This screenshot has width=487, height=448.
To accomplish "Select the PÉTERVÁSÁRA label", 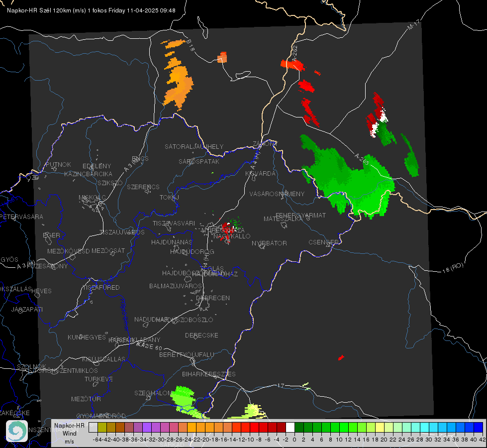I will point(21,217).
